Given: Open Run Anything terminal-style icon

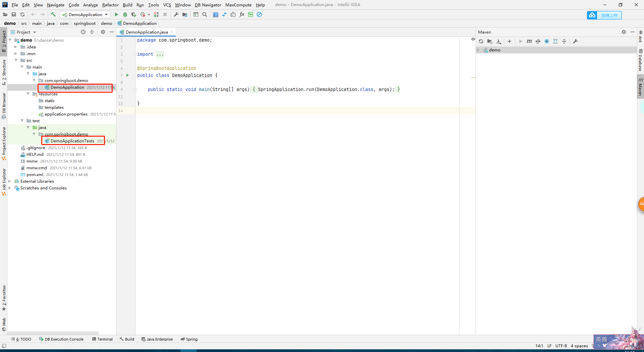Looking at the screenshot, I should [x=196, y=14].
